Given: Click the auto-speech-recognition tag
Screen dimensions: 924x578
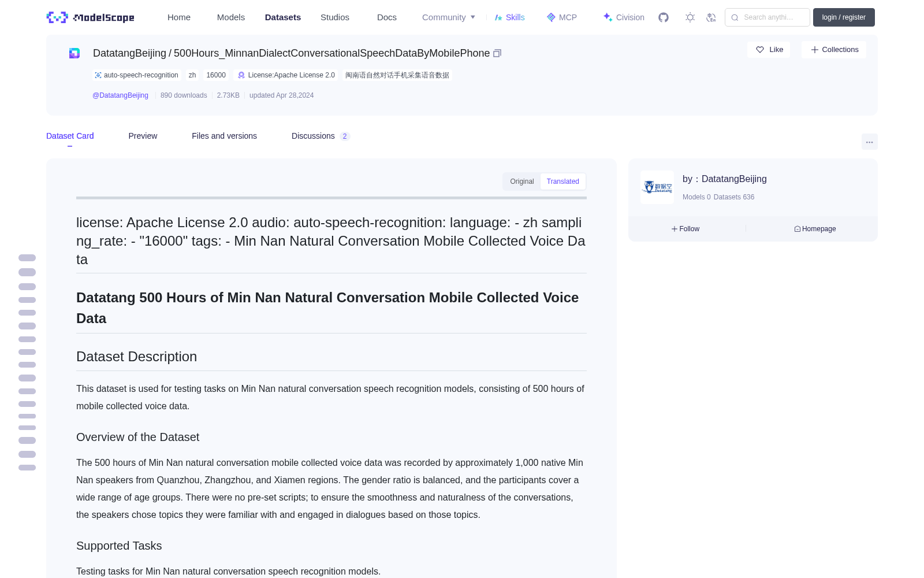Looking at the screenshot, I should [137, 75].
